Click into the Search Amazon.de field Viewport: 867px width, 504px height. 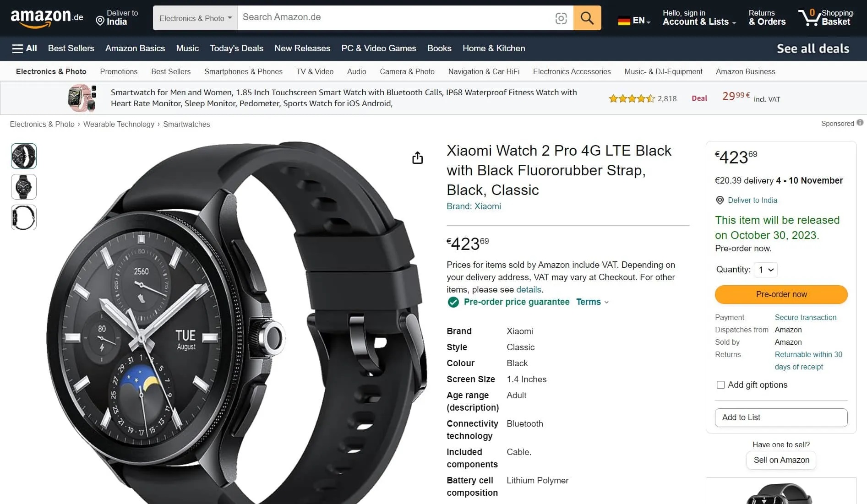394,17
